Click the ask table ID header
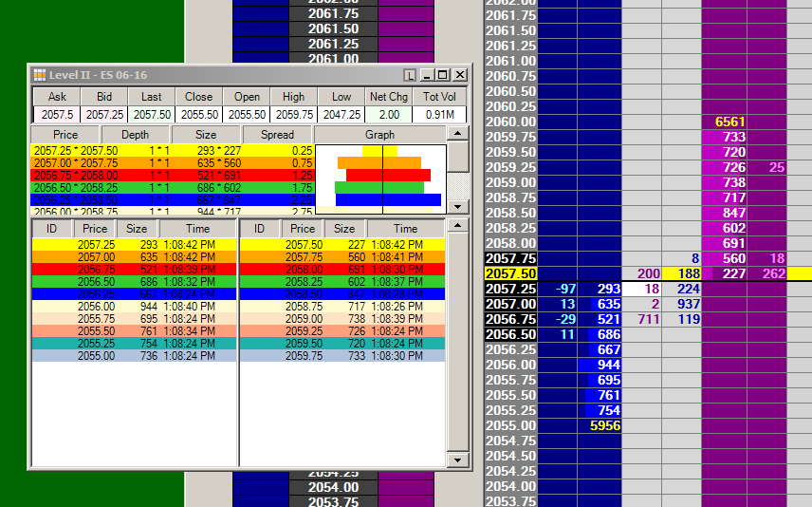The image size is (812, 507). click(260, 229)
